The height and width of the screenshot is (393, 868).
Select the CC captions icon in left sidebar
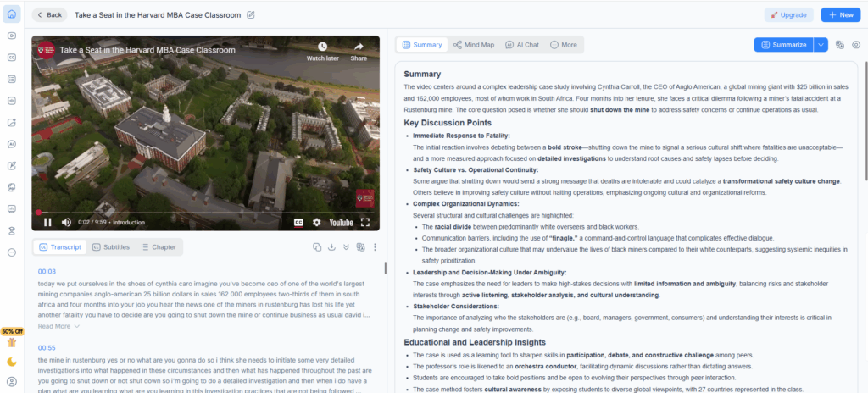tap(12, 58)
